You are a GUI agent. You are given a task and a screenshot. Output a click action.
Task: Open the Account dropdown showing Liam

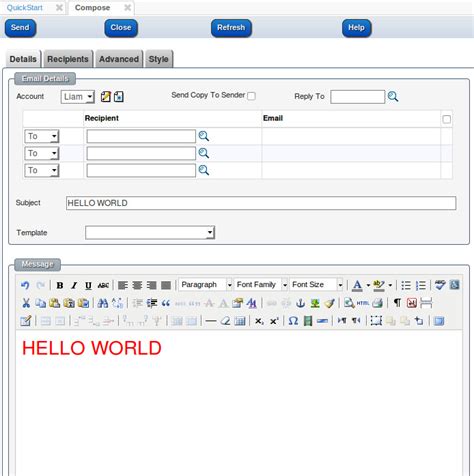(78, 97)
